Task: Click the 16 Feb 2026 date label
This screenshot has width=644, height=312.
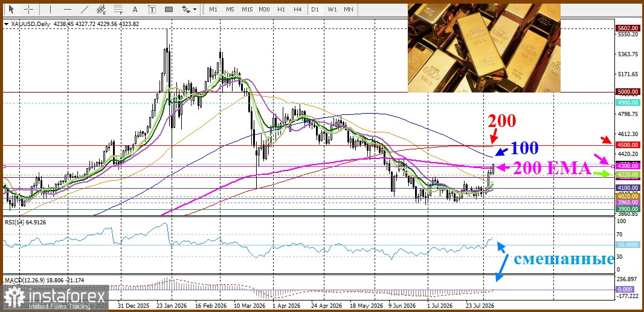Action: 211,306
